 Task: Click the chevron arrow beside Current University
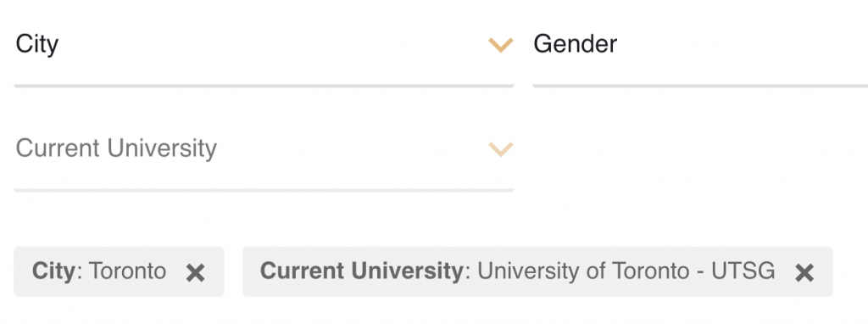coord(501,149)
